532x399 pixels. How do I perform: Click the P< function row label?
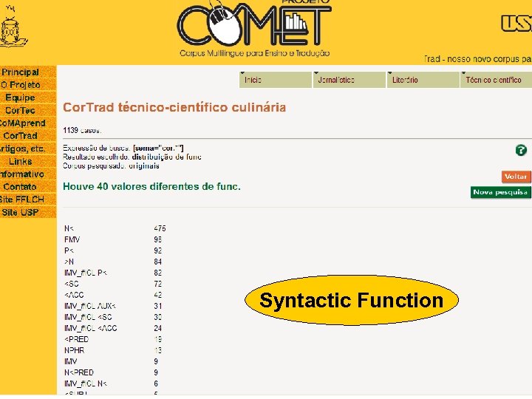pos(69,250)
